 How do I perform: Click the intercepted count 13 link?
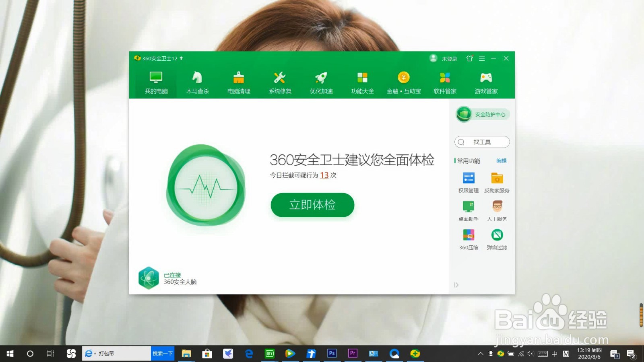(x=324, y=175)
